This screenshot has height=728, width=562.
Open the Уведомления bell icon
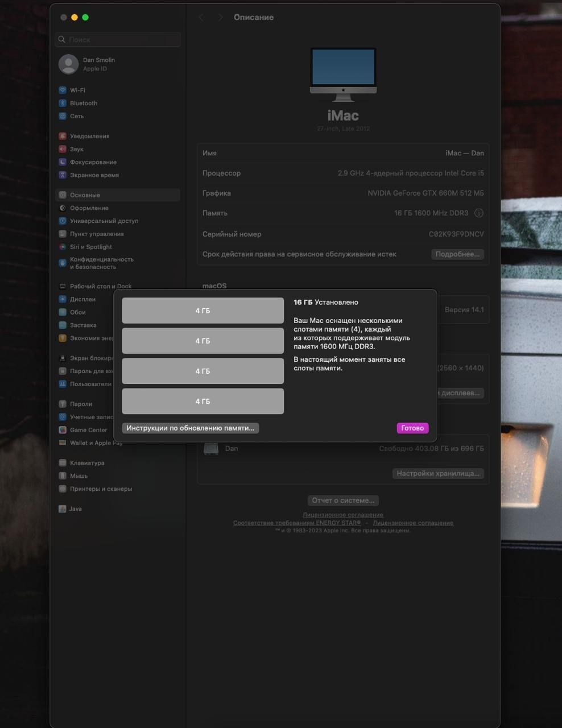pos(63,136)
